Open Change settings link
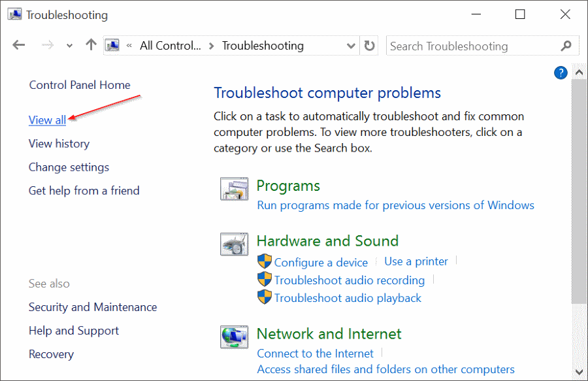The width and height of the screenshot is (588, 381). (69, 167)
